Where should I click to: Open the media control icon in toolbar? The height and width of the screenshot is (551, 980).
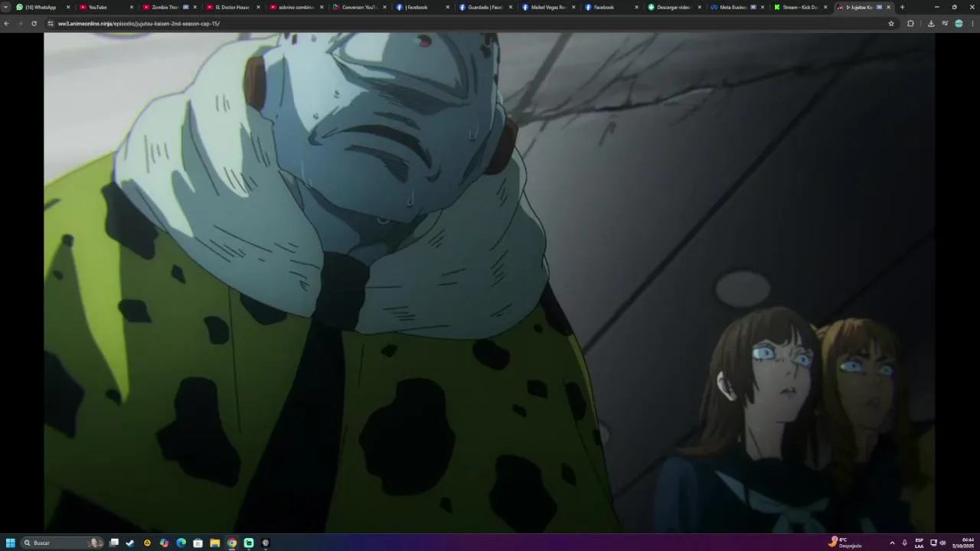pos(945,24)
